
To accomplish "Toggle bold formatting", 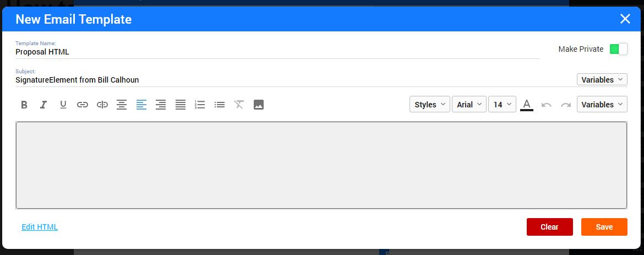I will click(24, 105).
